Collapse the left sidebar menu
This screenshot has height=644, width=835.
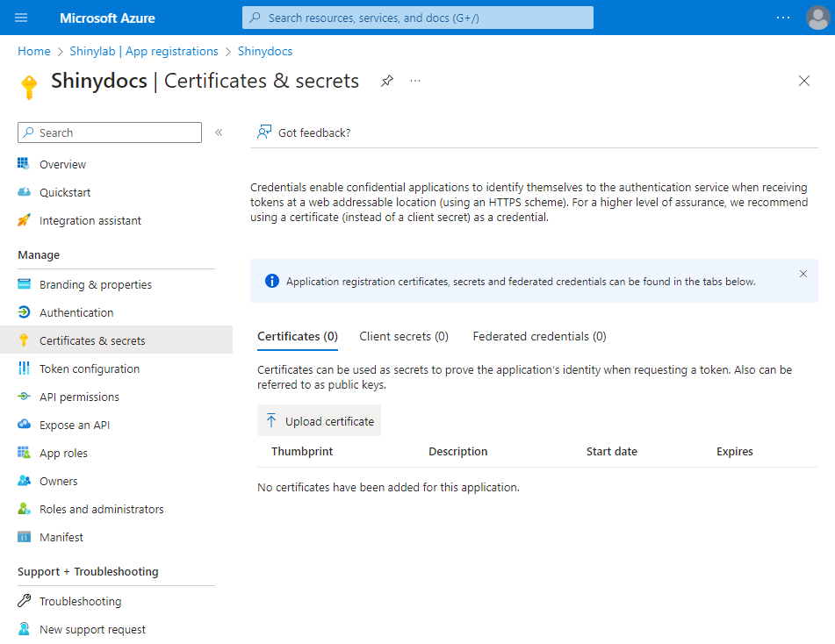click(x=219, y=132)
